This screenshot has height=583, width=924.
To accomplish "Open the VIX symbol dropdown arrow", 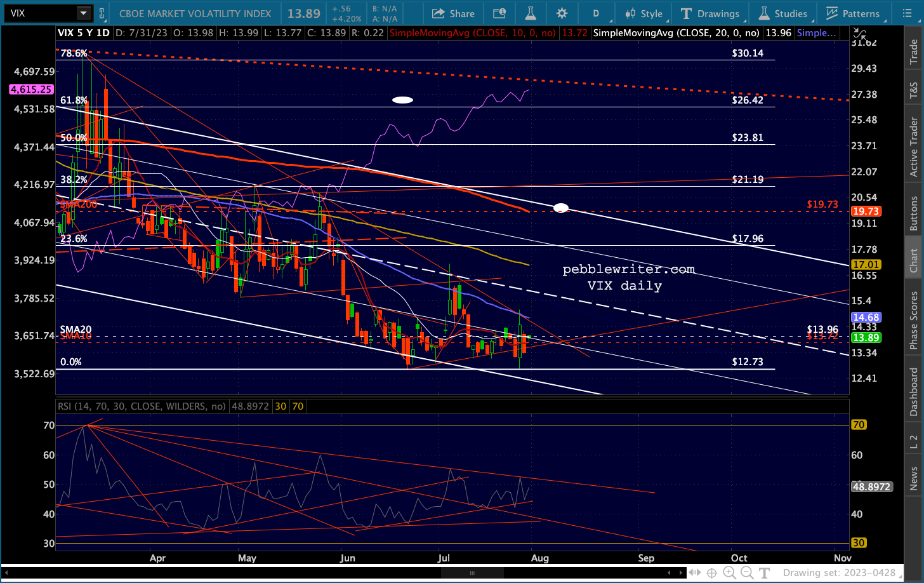I will [x=83, y=13].
